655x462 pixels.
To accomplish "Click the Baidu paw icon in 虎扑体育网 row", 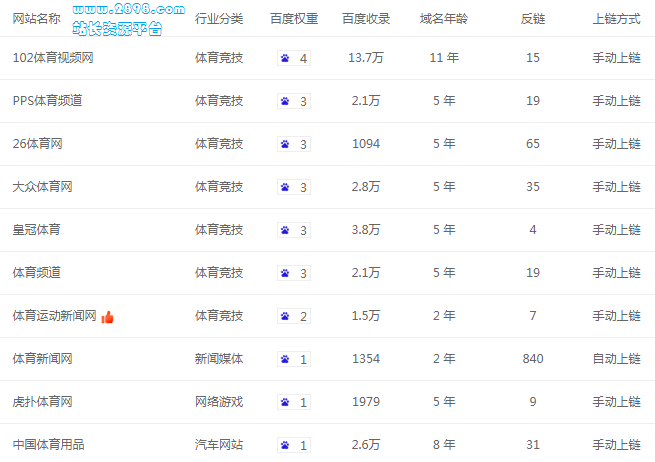I will pos(285,402).
